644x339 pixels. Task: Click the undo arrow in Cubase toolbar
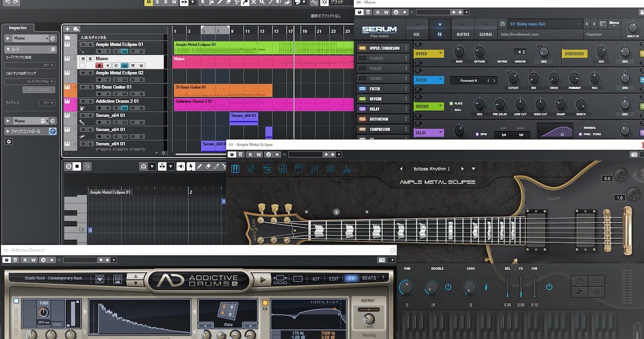click(x=7, y=3)
